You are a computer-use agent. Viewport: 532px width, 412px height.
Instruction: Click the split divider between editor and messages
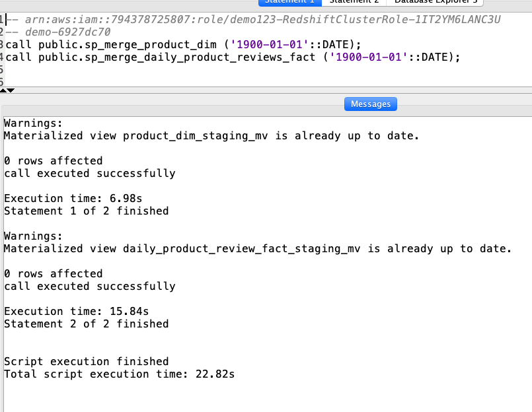point(264,90)
